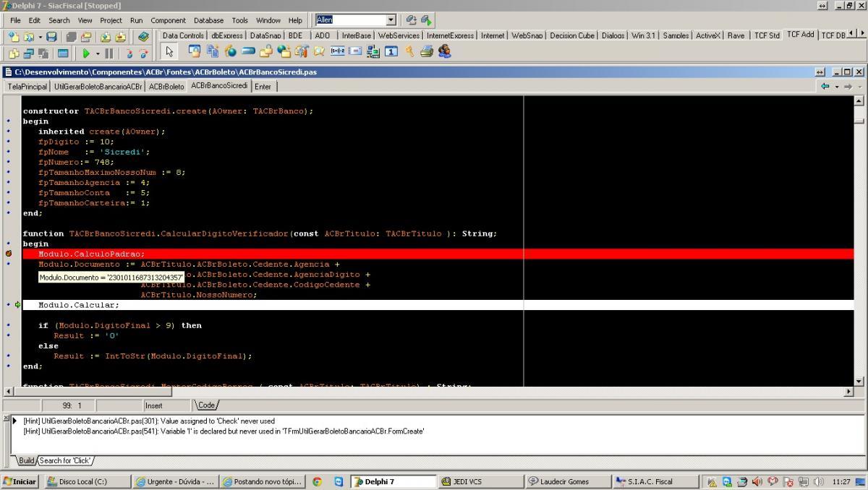The width and height of the screenshot is (868, 490).
Task: Click the Iniciar start button
Action: click(20, 481)
